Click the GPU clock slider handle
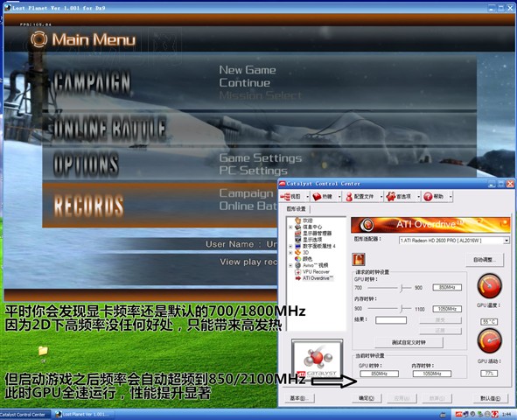This screenshot has height=420, width=517. (x=402, y=288)
